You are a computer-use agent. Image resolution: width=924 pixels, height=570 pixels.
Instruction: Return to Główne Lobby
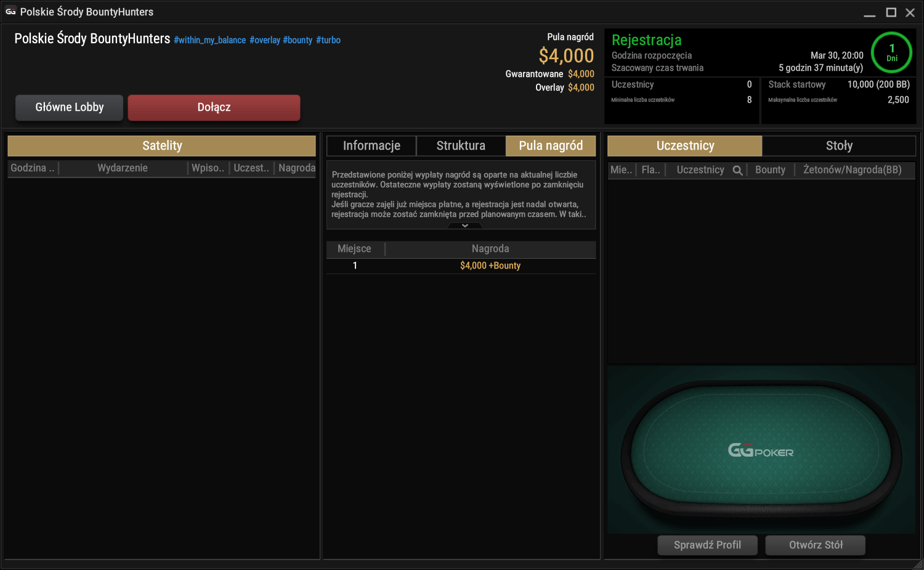click(70, 107)
